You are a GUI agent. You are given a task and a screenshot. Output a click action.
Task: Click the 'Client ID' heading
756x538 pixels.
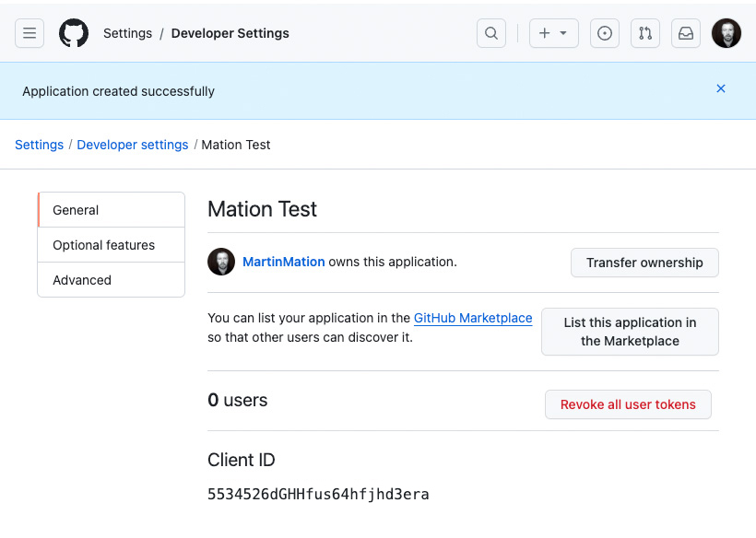pos(241,460)
